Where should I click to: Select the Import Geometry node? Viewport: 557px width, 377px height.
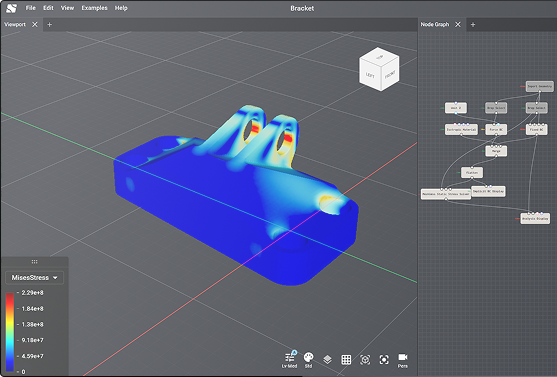click(540, 86)
